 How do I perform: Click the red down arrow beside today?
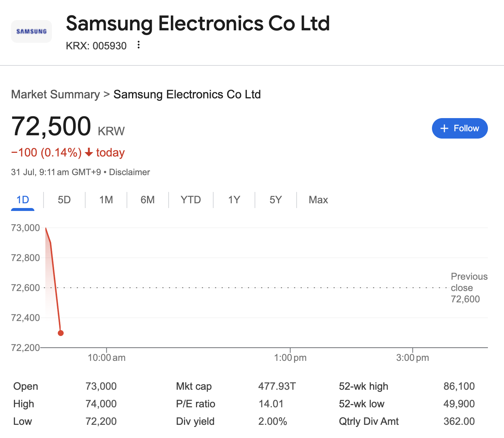point(89,152)
